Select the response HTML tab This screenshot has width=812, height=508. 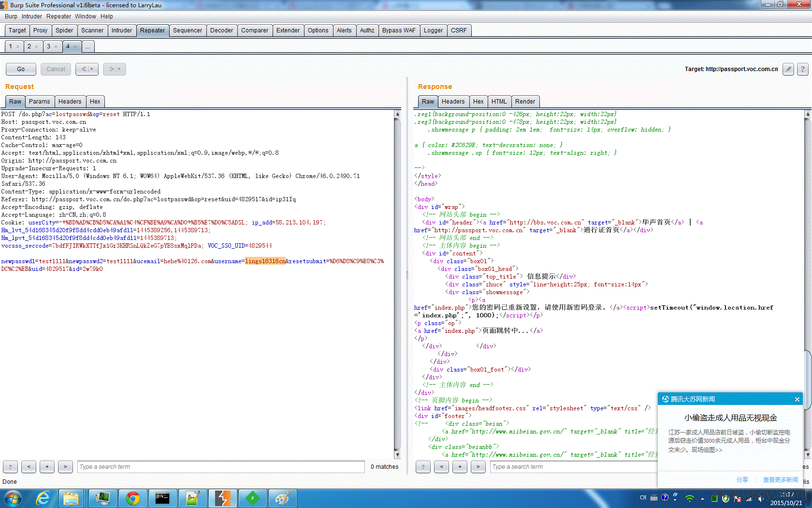[x=499, y=102]
